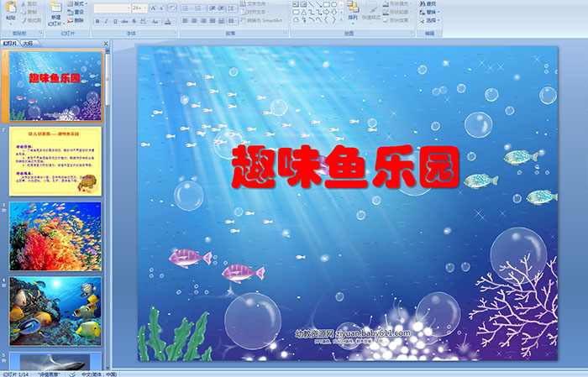Open Shape Effects (形状效果) menu
Image resolution: width=588 pixels, height=377 pixels.
click(x=398, y=20)
